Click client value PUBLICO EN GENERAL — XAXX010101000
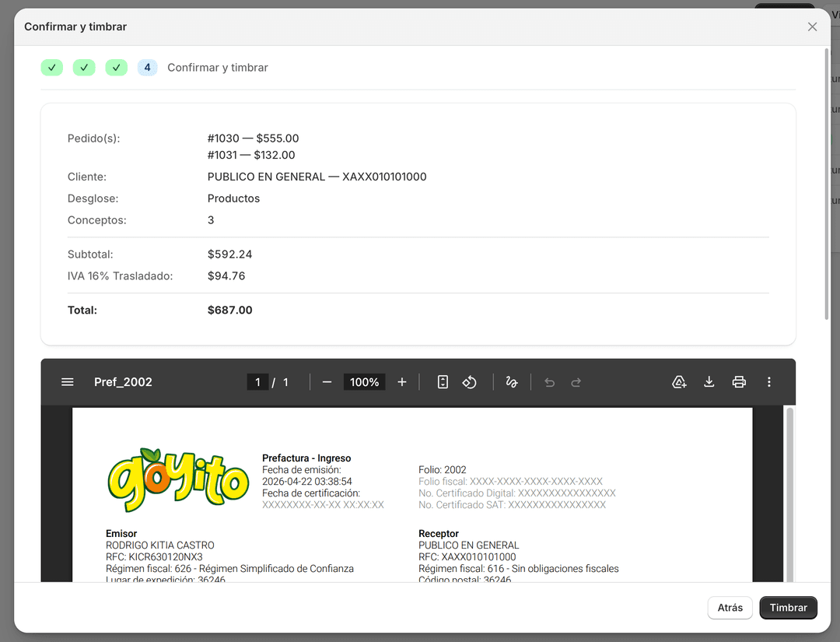 pos(317,177)
